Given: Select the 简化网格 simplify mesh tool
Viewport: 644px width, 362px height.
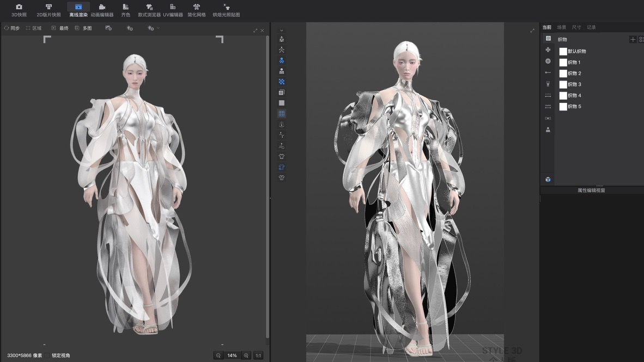Looking at the screenshot, I should coord(196,10).
